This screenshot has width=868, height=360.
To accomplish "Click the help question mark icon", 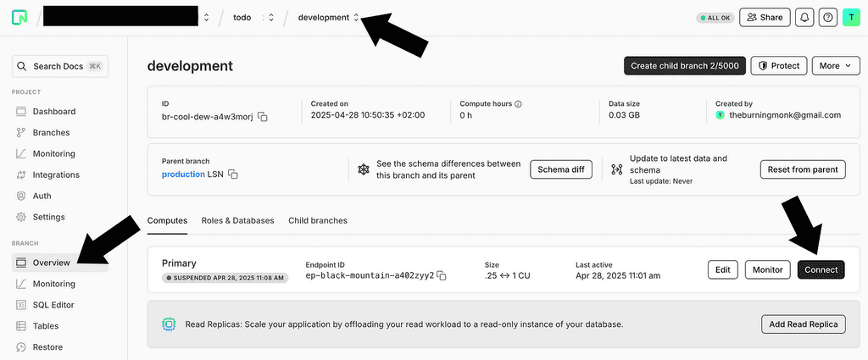I will click(x=828, y=17).
